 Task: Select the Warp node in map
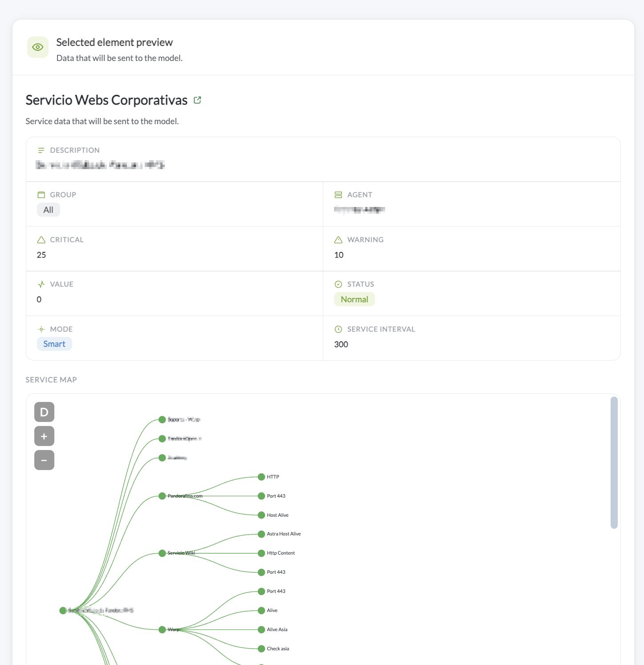(x=162, y=630)
